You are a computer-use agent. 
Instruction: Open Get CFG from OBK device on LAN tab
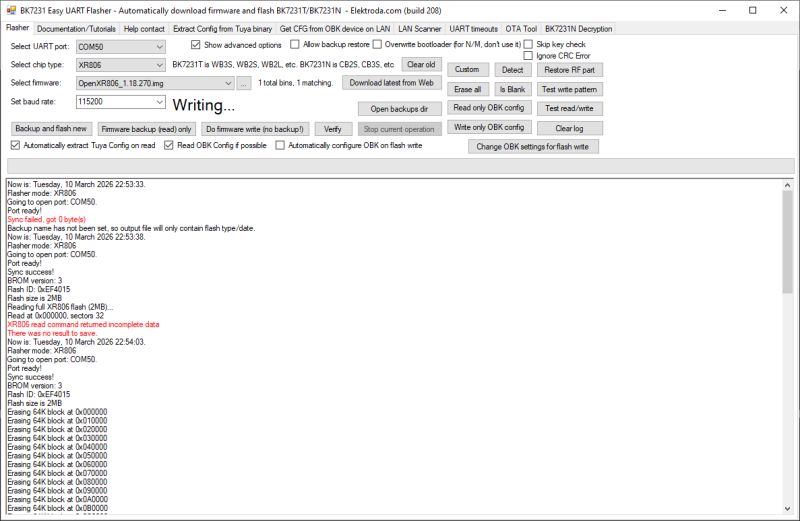[x=335, y=29]
